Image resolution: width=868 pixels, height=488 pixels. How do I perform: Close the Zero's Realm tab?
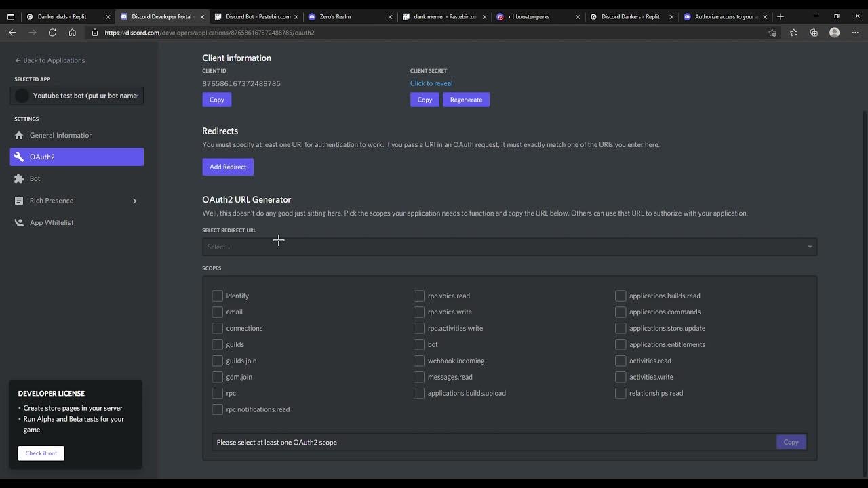point(390,16)
